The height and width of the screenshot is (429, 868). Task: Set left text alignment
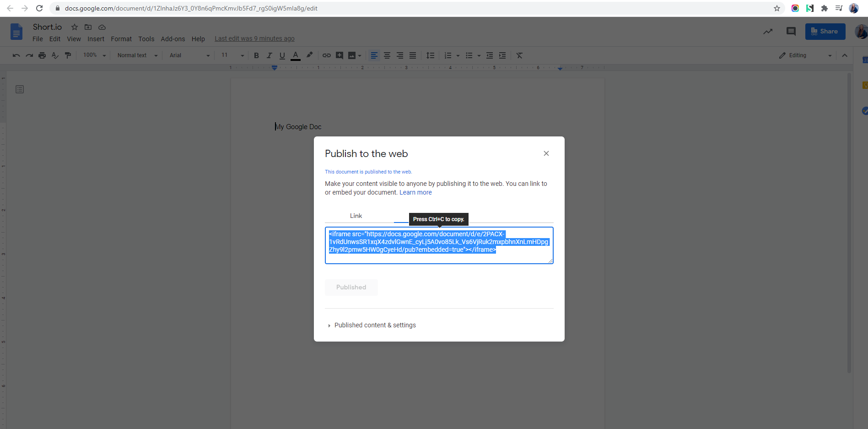[x=374, y=55]
